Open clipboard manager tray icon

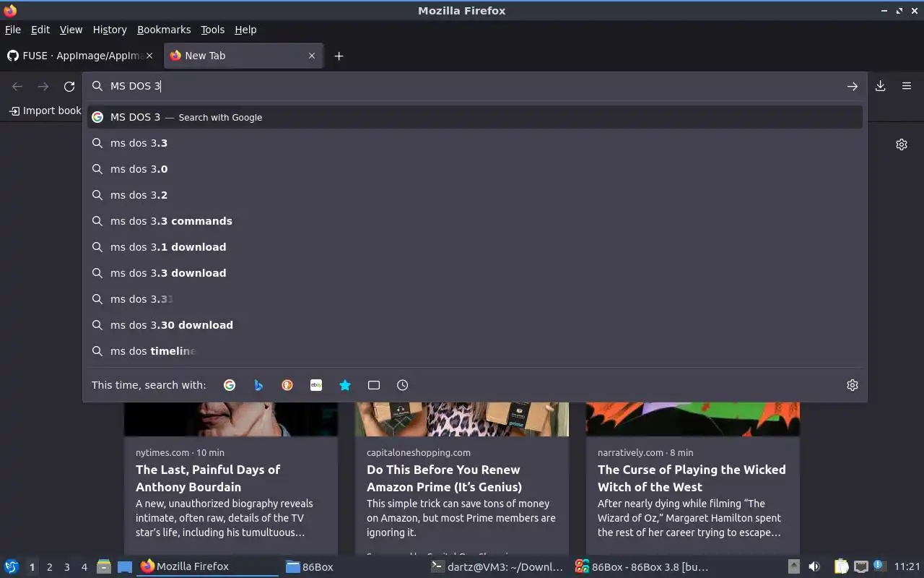(842, 566)
